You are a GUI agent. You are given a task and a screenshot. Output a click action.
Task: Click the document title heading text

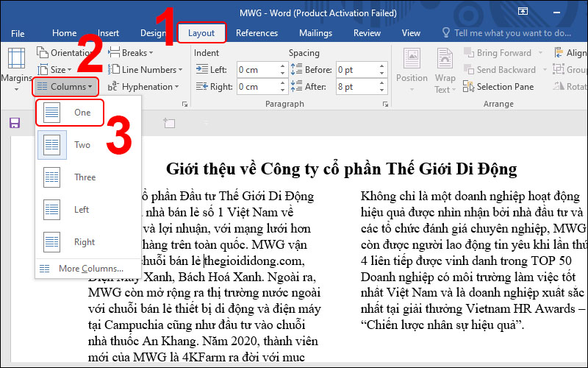(342, 169)
